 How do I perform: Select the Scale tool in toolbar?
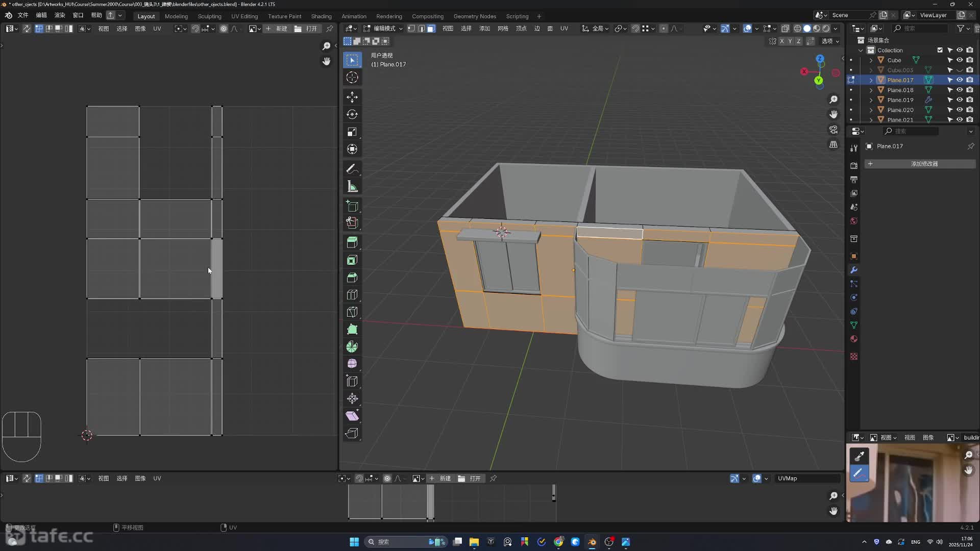352,132
